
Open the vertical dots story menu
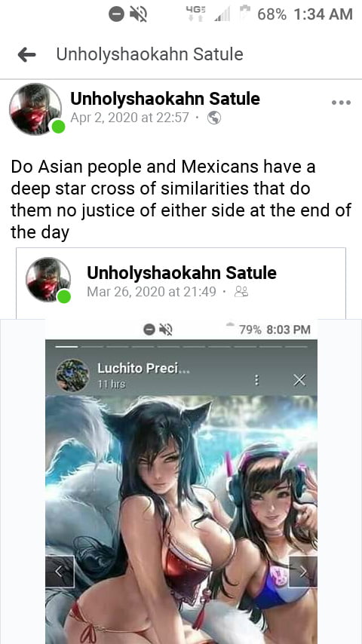click(256, 380)
